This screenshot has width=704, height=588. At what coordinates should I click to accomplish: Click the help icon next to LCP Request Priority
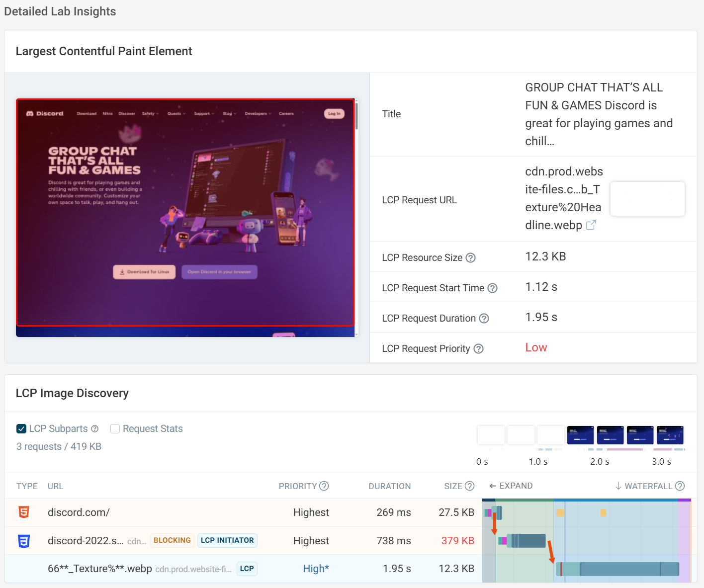(478, 348)
